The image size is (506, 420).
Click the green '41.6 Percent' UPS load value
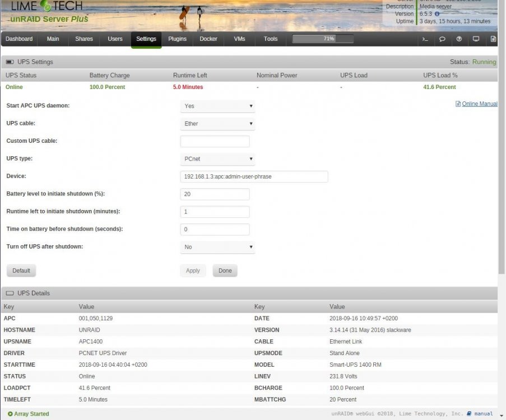click(x=439, y=87)
